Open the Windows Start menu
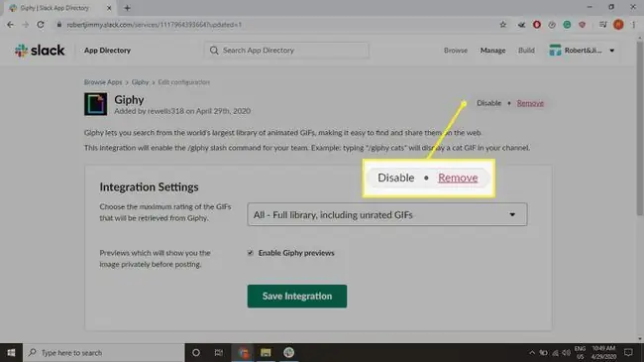The height and width of the screenshot is (362, 644). coord(11,352)
